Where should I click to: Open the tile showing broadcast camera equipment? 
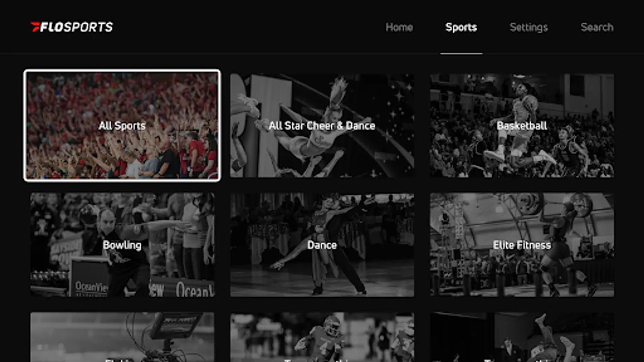[x=122, y=337]
